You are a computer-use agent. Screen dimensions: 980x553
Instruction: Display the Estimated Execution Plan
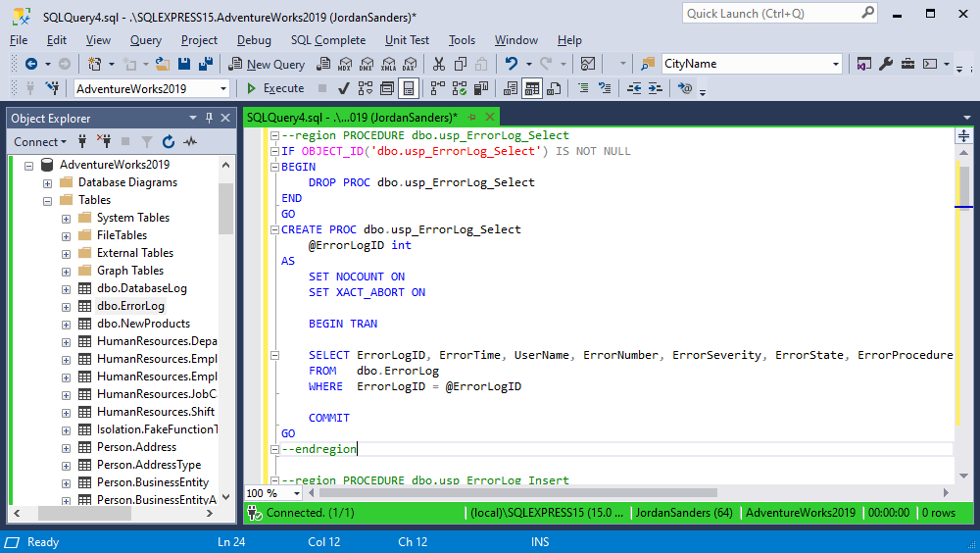[365, 89]
